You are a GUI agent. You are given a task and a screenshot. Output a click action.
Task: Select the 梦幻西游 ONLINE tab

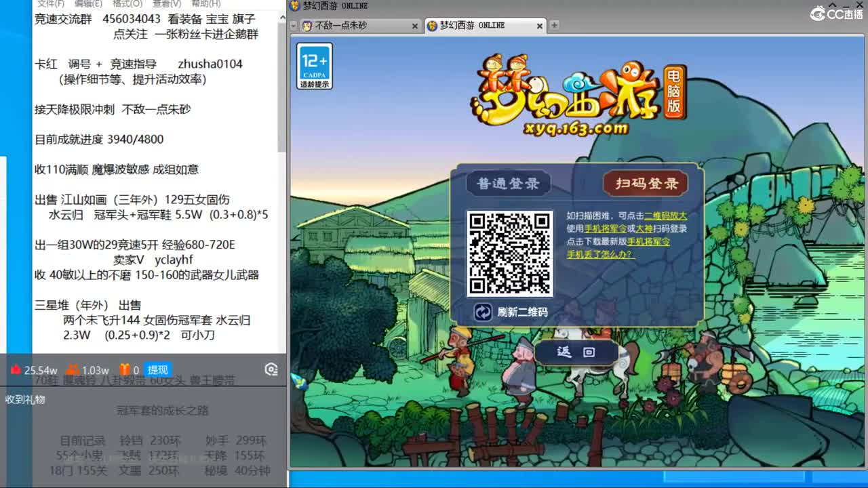click(x=485, y=26)
